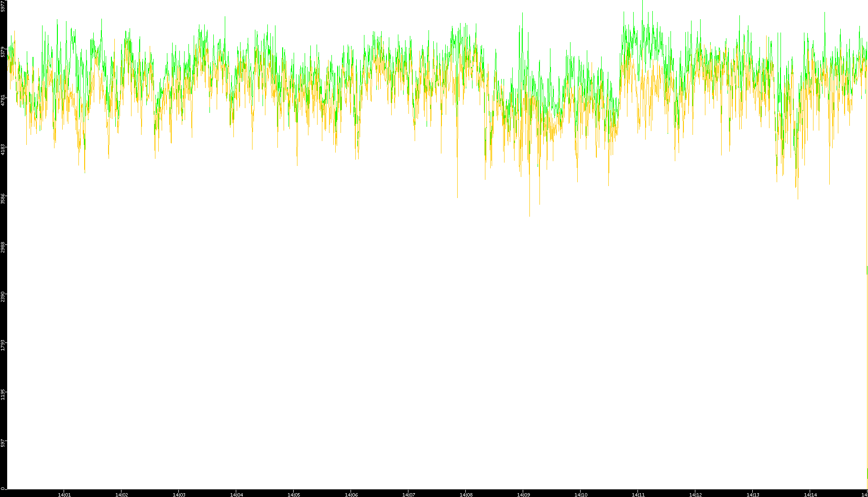Select the 4781 vertical axis label
Screen dimensions: 868x497
tap(3, 100)
